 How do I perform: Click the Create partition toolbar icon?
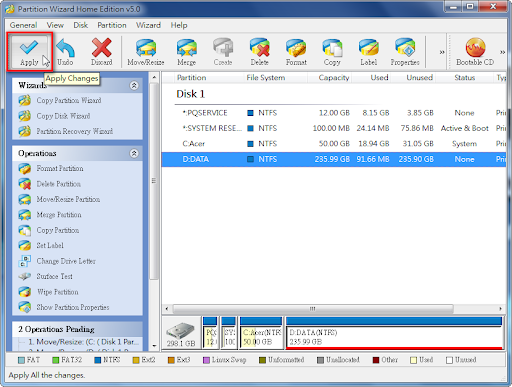pyautogui.click(x=223, y=51)
